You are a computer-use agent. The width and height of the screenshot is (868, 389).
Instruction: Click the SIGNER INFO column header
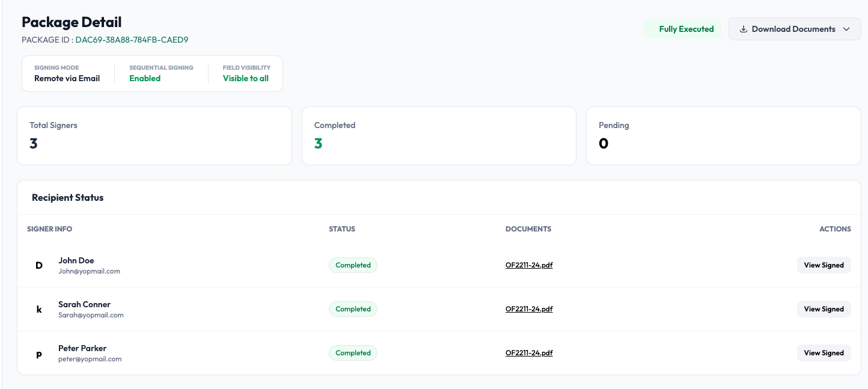pos(50,229)
